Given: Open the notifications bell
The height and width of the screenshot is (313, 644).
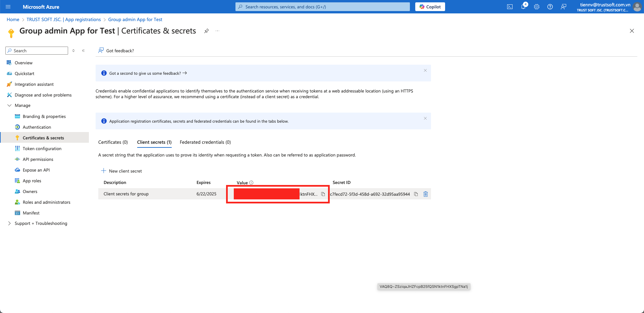Looking at the screenshot, I should pyautogui.click(x=523, y=7).
